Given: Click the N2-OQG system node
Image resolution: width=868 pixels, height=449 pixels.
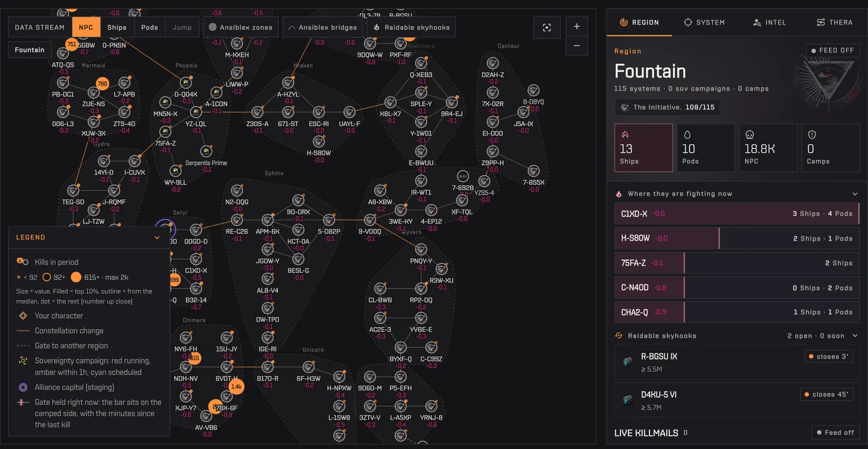Looking at the screenshot, I should point(237,190).
